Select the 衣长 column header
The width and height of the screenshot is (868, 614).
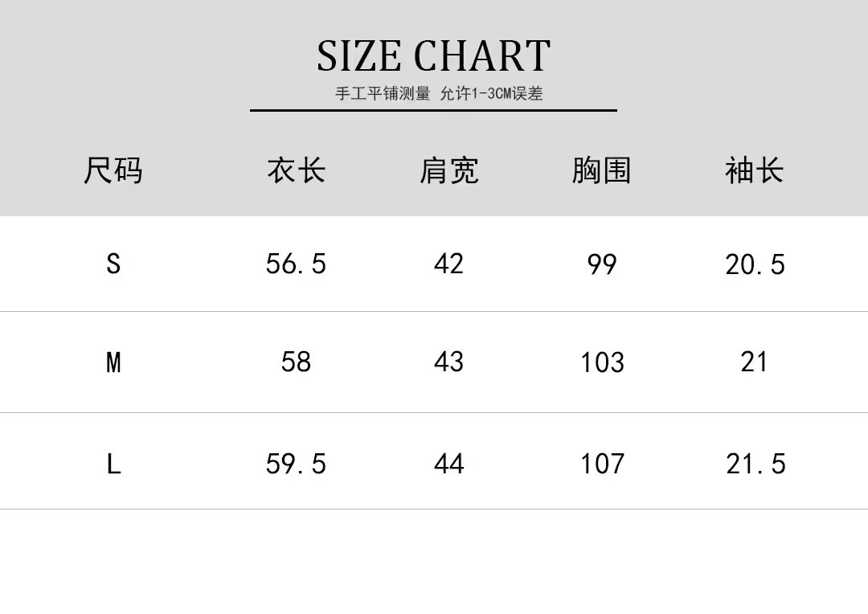pyautogui.click(x=296, y=170)
